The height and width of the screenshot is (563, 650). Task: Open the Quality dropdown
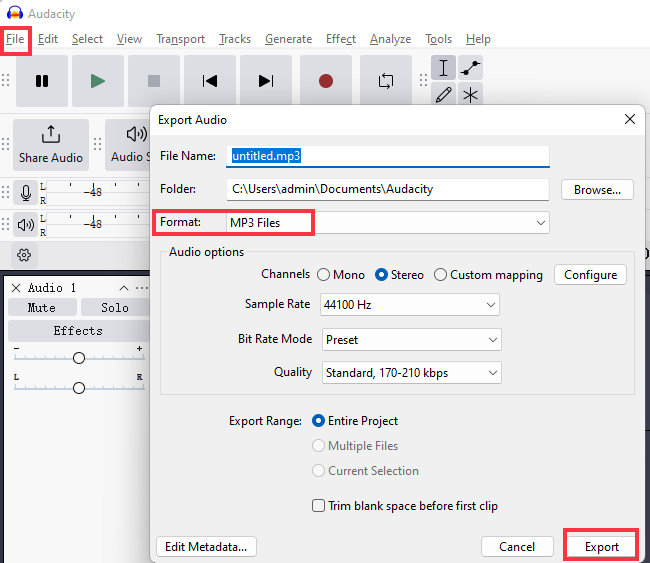point(412,373)
